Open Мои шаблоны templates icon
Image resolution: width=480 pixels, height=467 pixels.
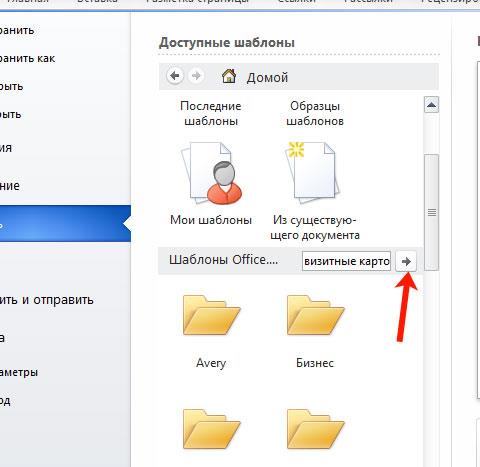tap(211, 173)
